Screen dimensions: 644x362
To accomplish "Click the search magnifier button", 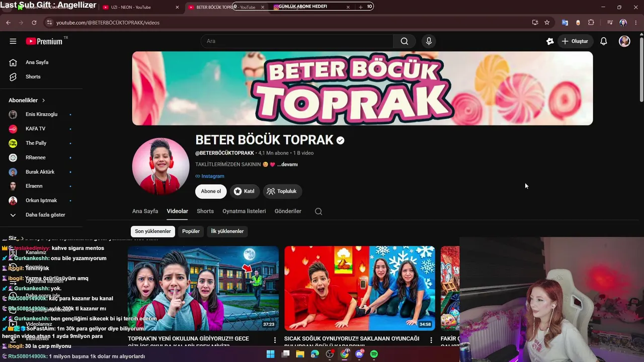I will click(405, 41).
